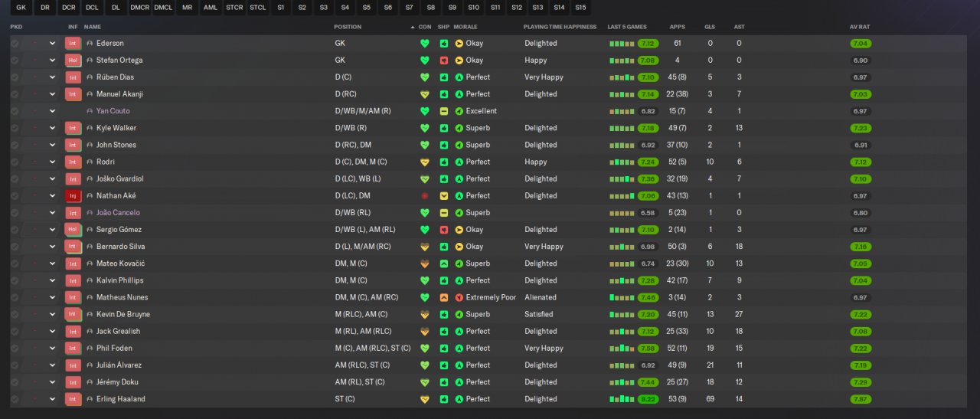This screenshot has width=980, height=419.
Task: Select the S8 substitute button
Action: [431, 8]
